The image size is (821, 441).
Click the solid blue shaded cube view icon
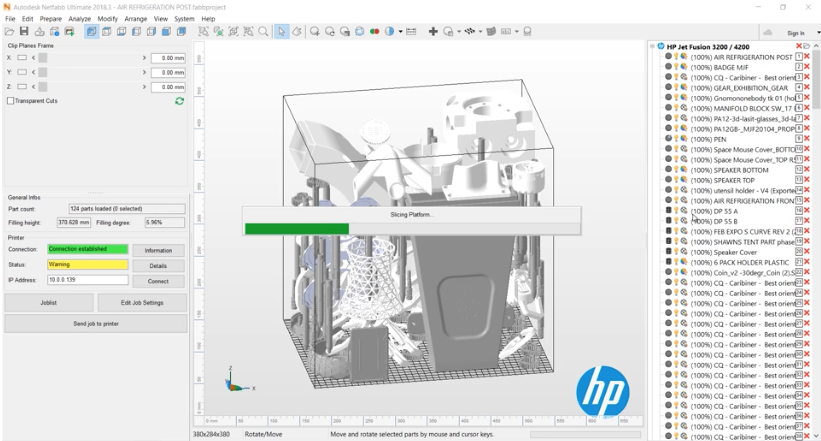[x=166, y=32]
